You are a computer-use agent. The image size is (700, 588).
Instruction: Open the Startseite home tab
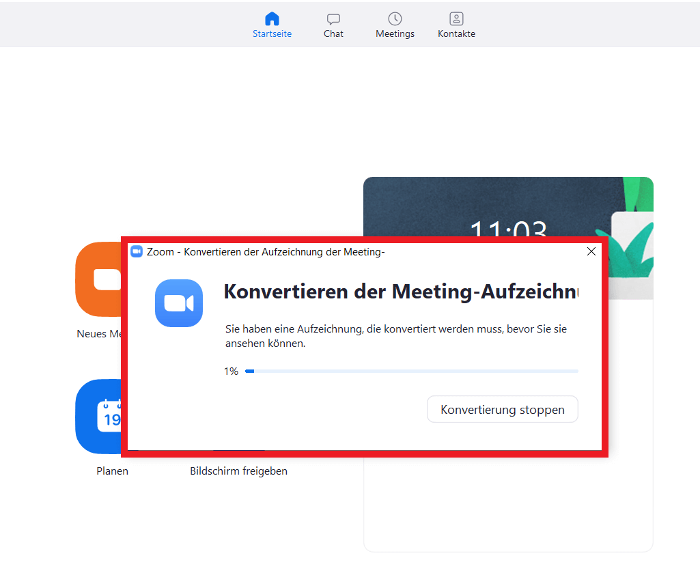tap(272, 25)
